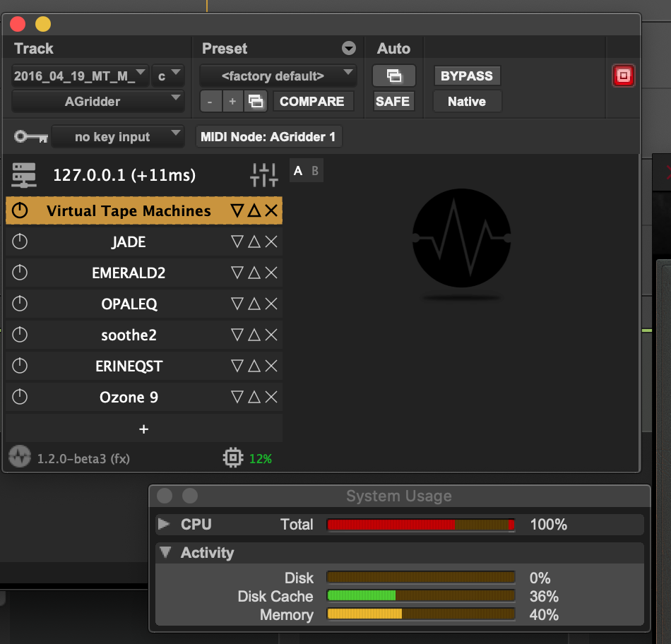Open AGridder plugin selector dropdown

pos(98,102)
